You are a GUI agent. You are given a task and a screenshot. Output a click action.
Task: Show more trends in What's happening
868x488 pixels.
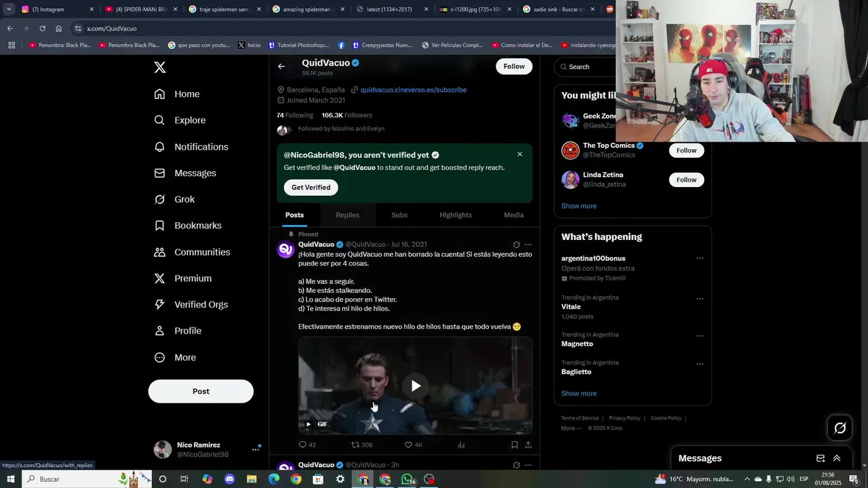(579, 394)
